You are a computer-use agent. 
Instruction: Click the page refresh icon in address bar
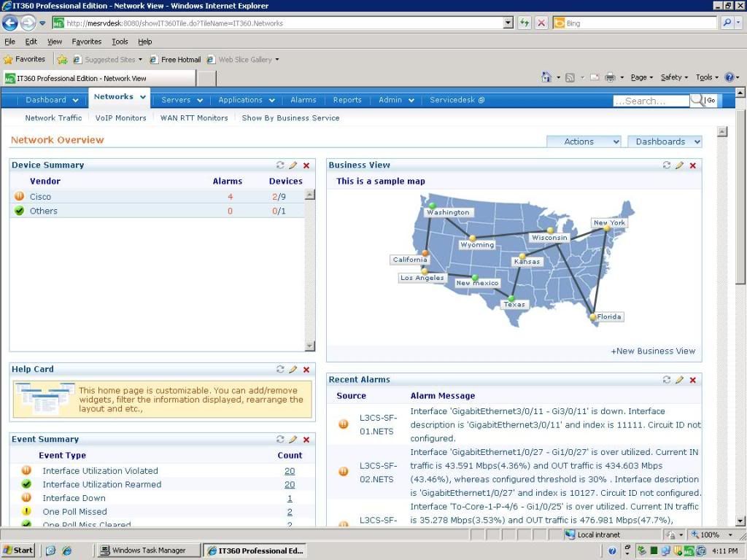[x=525, y=23]
